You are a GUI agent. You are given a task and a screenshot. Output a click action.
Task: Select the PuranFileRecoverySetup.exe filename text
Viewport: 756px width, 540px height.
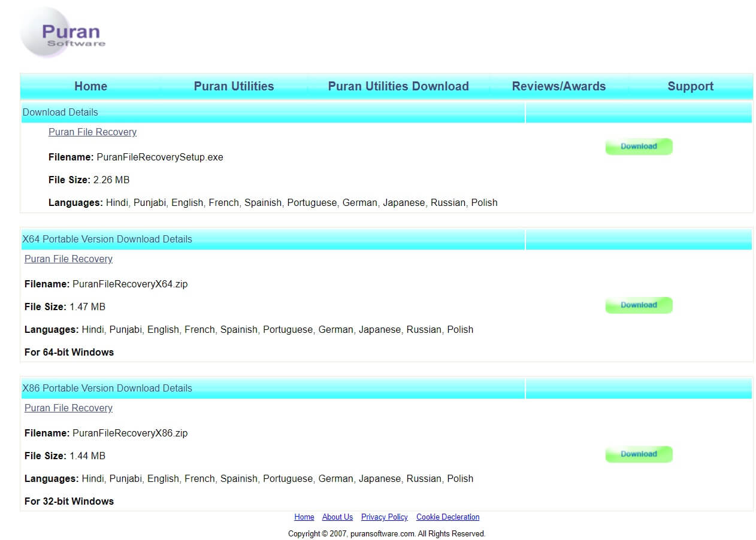[x=160, y=157]
